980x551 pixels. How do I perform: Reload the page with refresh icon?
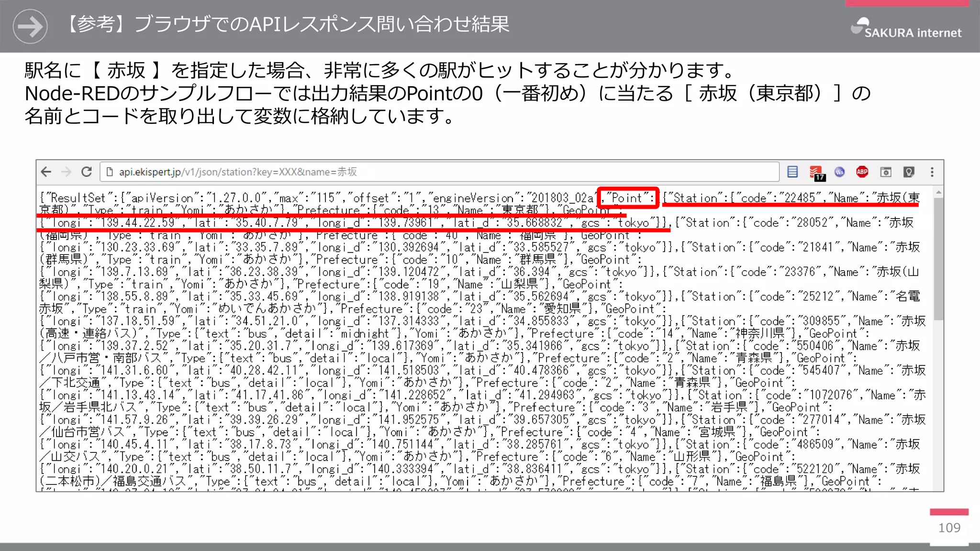coord(87,172)
